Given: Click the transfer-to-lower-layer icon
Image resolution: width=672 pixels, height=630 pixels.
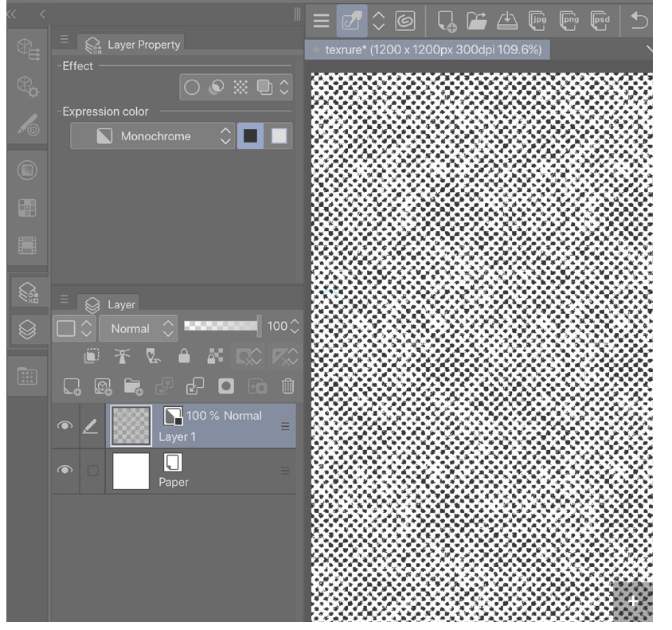Looking at the screenshot, I should (164, 386).
